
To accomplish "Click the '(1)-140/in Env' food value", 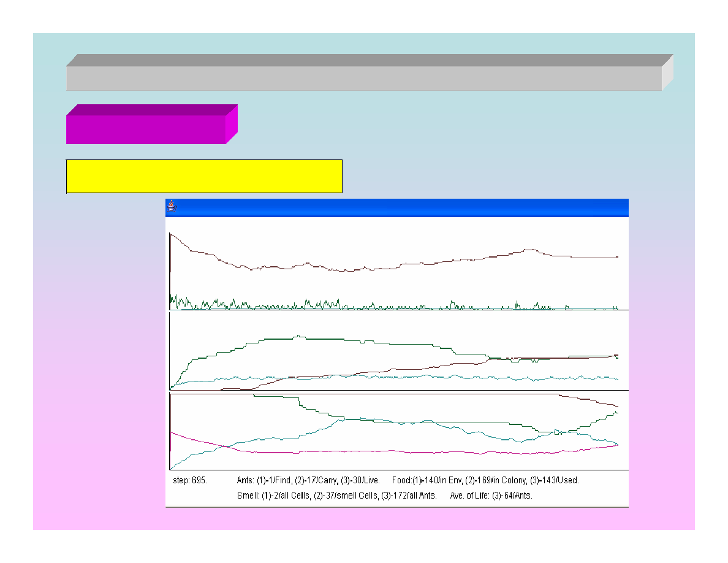I will coord(437,481).
